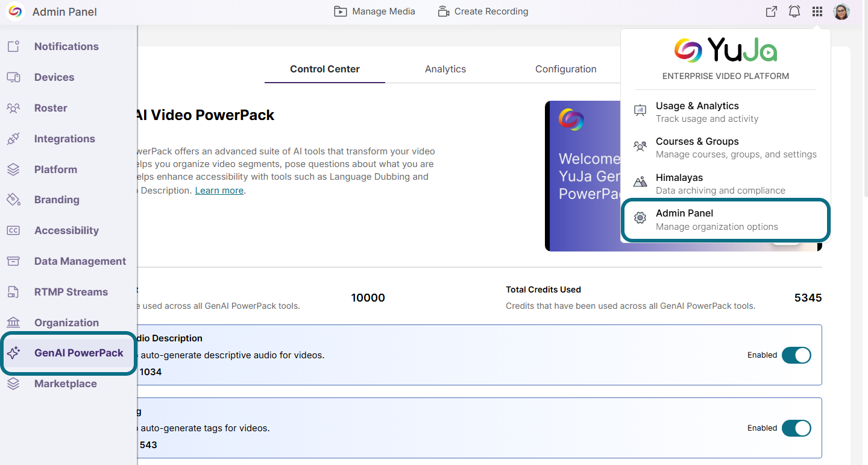
Task: Click the Platform layers icon
Action: pos(13,169)
